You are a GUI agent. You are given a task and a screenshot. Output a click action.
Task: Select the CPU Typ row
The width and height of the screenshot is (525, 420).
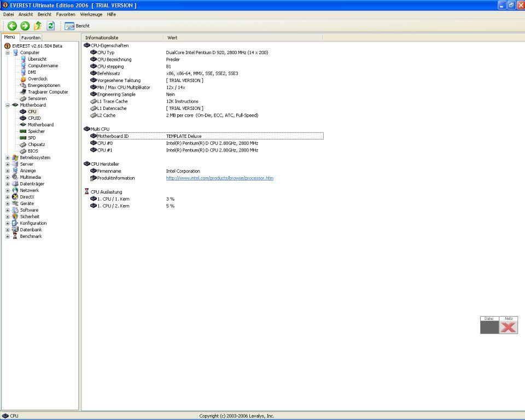tap(203, 52)
